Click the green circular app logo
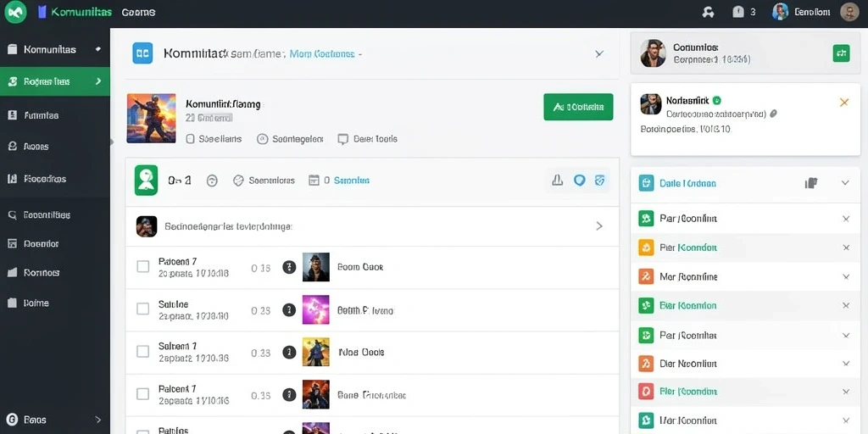This screenshot has height=434, width=868. click(x=15, y=12)
